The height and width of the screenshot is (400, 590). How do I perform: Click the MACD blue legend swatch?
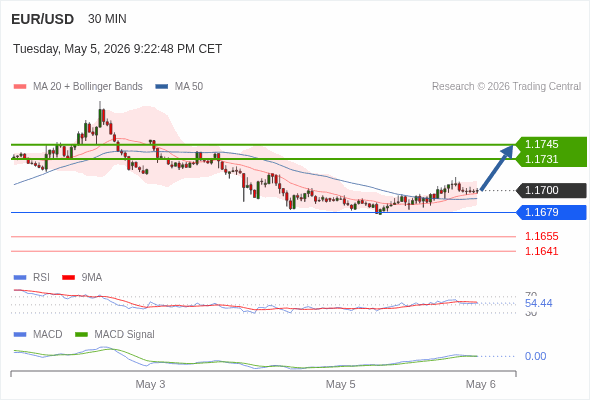20,335
